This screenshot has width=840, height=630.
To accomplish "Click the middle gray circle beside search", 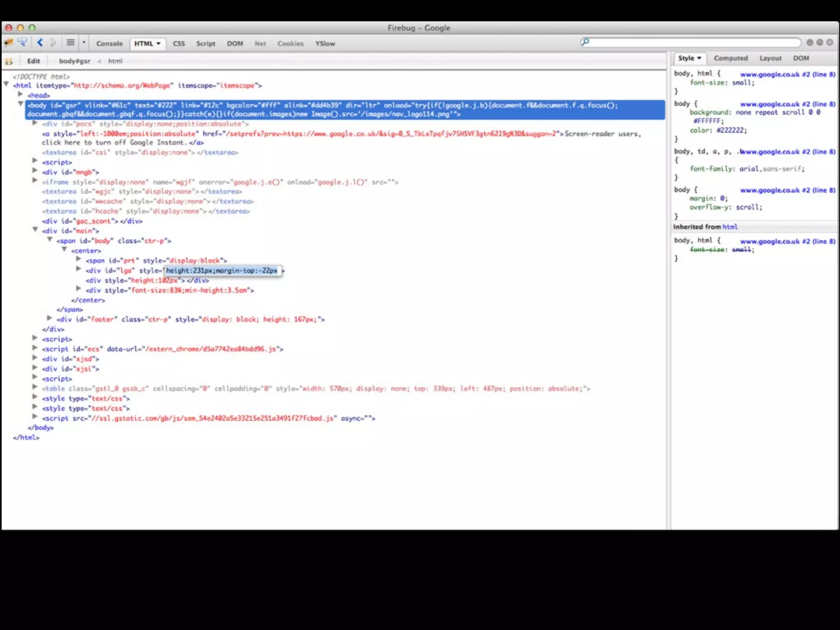I will point(819,43).
